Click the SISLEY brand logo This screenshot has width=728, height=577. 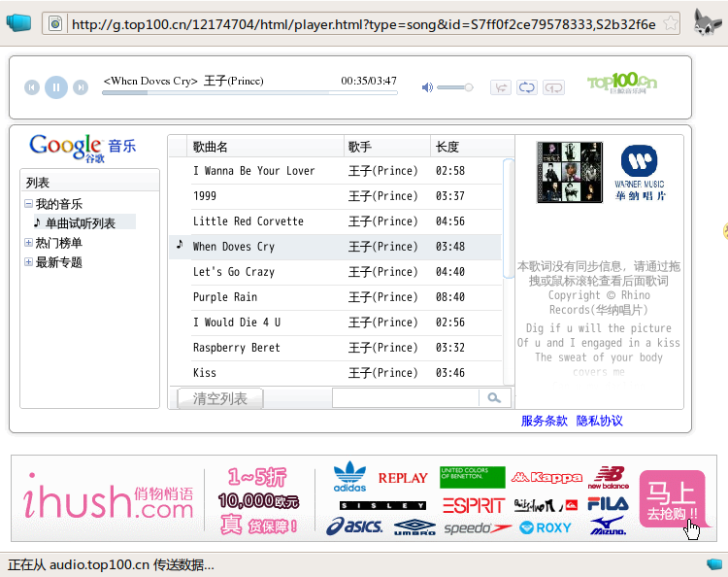[x=382, y=505]
